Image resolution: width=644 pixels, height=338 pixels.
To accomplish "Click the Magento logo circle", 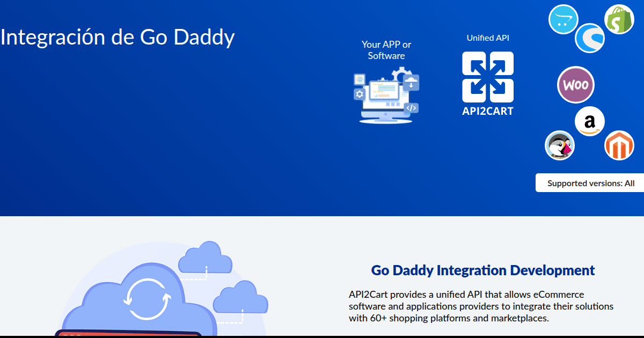I will pos(619,145).
